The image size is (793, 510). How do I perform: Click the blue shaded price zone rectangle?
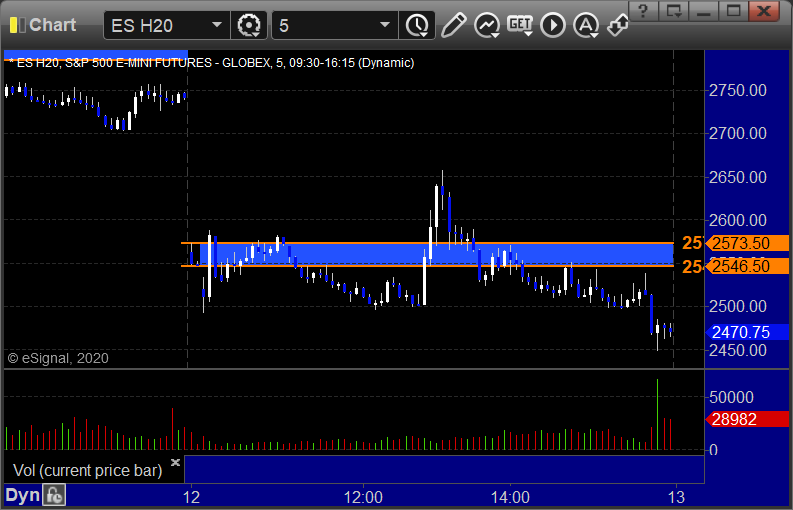pyautogui.click(x=436, y=254)
